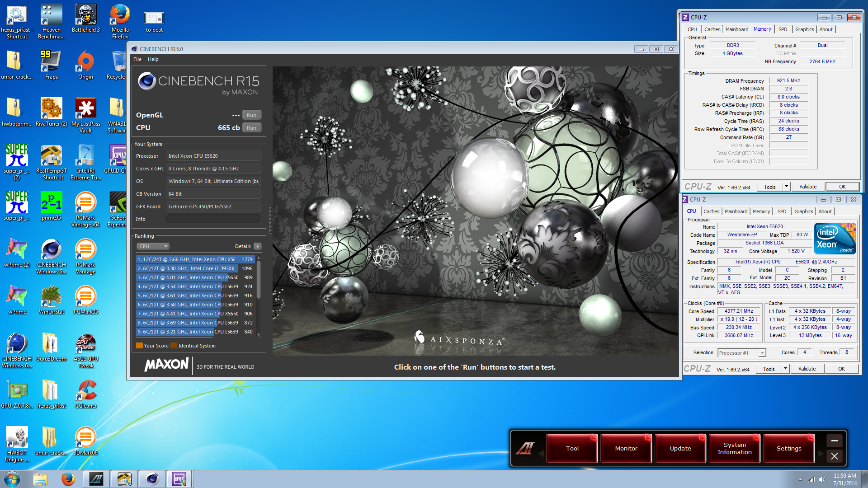Open the PCMark Vantage x64 icon

[x=85, y=209]
